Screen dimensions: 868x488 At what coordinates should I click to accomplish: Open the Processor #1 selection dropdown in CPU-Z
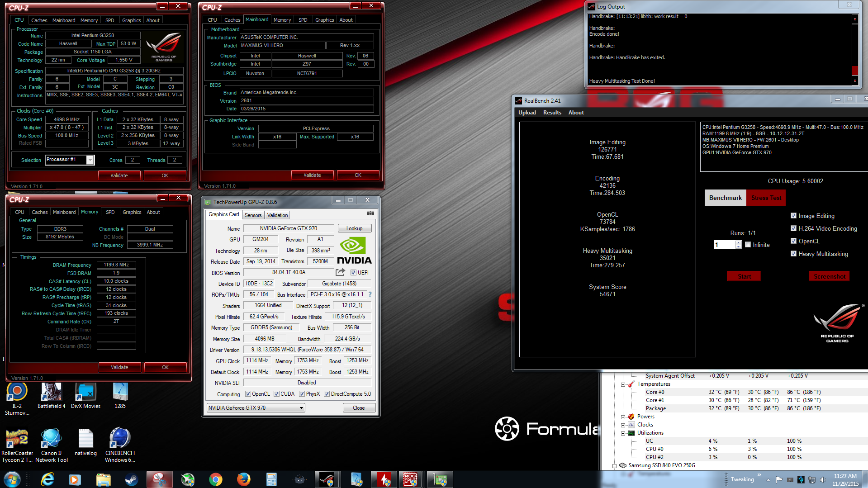pyautogui.click(x=90, y=160)
